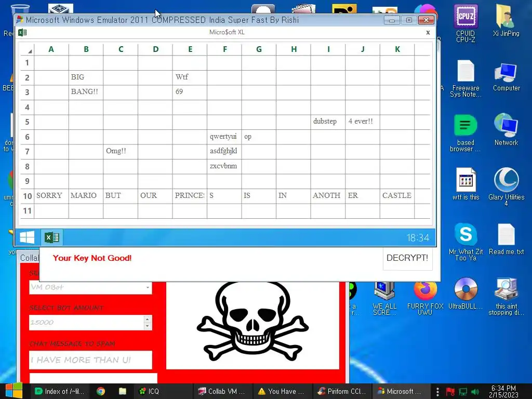The image size is (532, 399).
Task: Open the Skype-style 'Mr What Zit Too Ya' icon
Action: pyautogui.click(x=465, y=242)
